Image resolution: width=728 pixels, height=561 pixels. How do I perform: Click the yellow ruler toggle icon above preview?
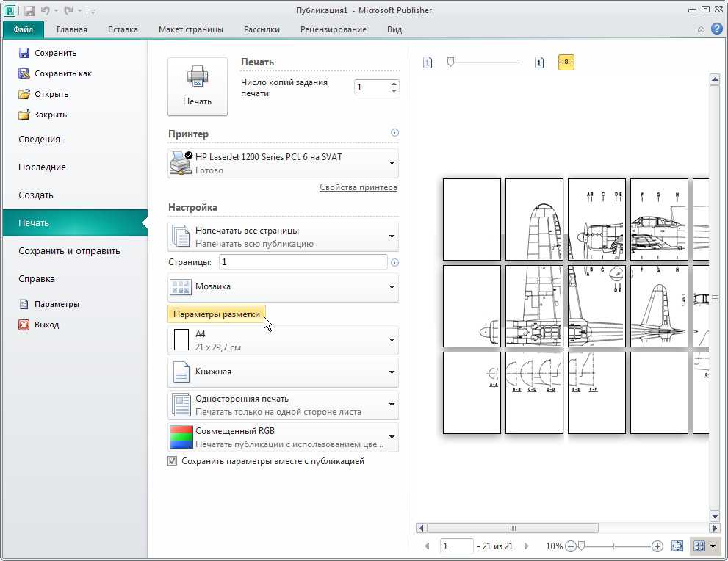[x=566, y=62]
